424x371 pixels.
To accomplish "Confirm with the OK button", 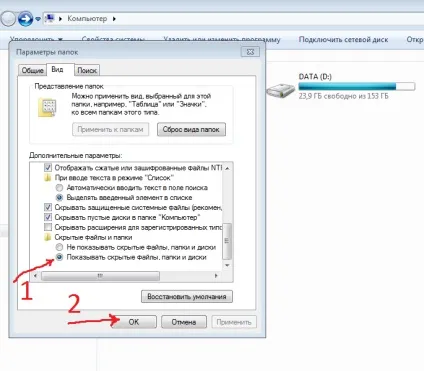I will [x=134, y=322].
